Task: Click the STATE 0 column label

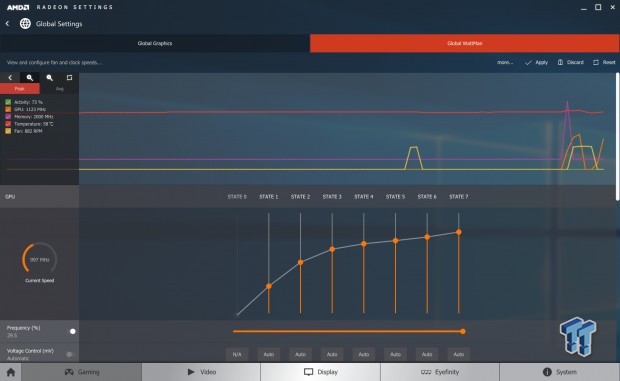Action: tap(237, 196)
